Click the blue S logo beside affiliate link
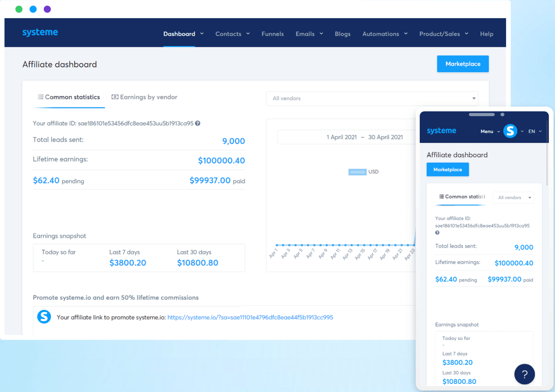The width and height of the screenshot is (555, 392). (x=44, y=317)
